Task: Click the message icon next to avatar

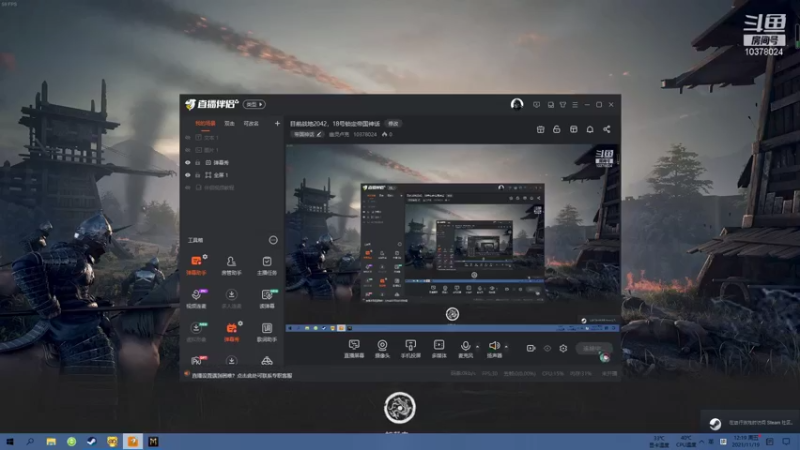Action: pyautogui.click(x=536, y=105)
